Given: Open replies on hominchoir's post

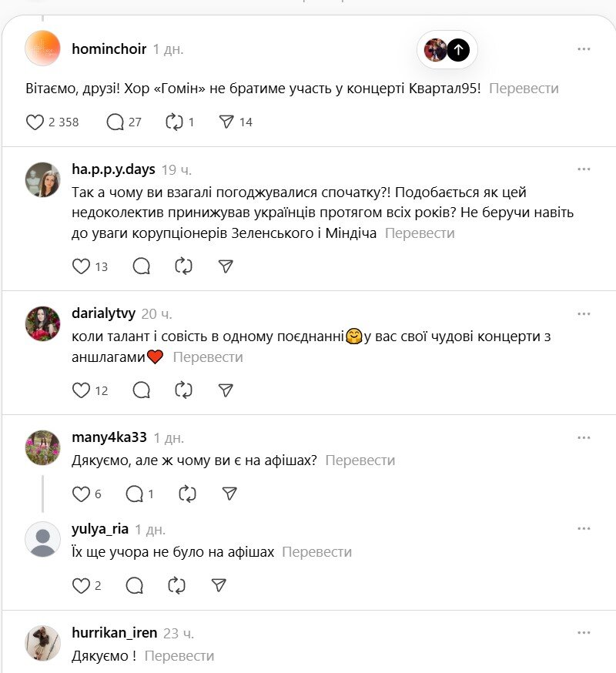Looking at the screenshot, I should coord(115,122).
